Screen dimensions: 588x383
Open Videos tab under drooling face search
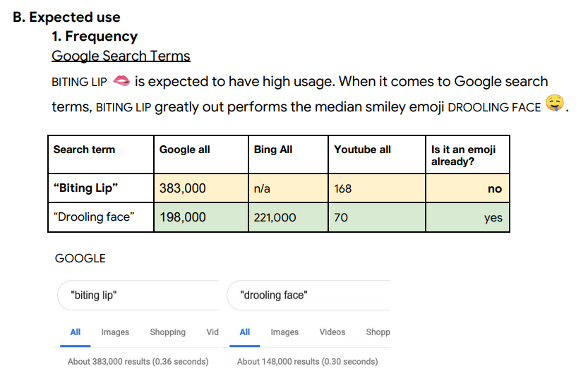(332, 332)
